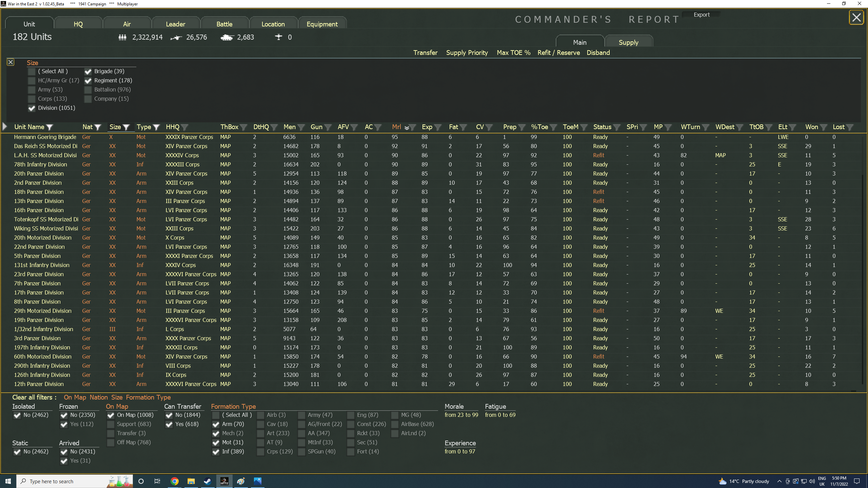The image size is (868, 488).
Task: Click the Won column filter funnel
Action: click(823, 127)
